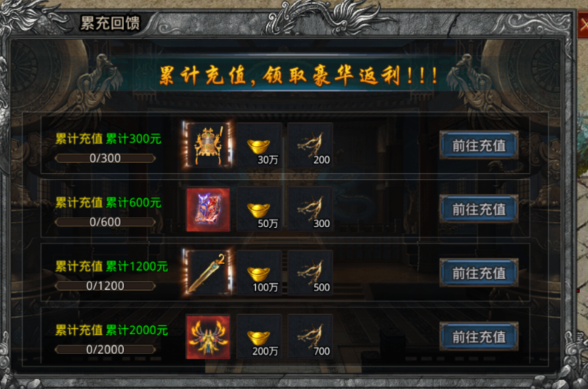The image size is (588, 389).
Task: Click the golden armor reward icon for 300元
Action: pos(208,145)
